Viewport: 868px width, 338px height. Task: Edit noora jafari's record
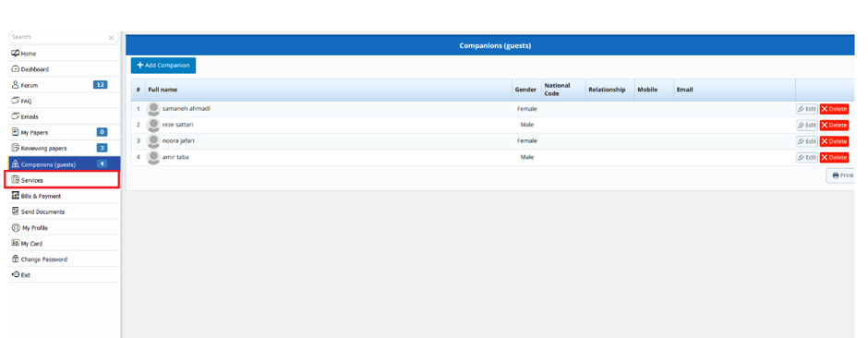pyautogui.click(x=807, y=141)
